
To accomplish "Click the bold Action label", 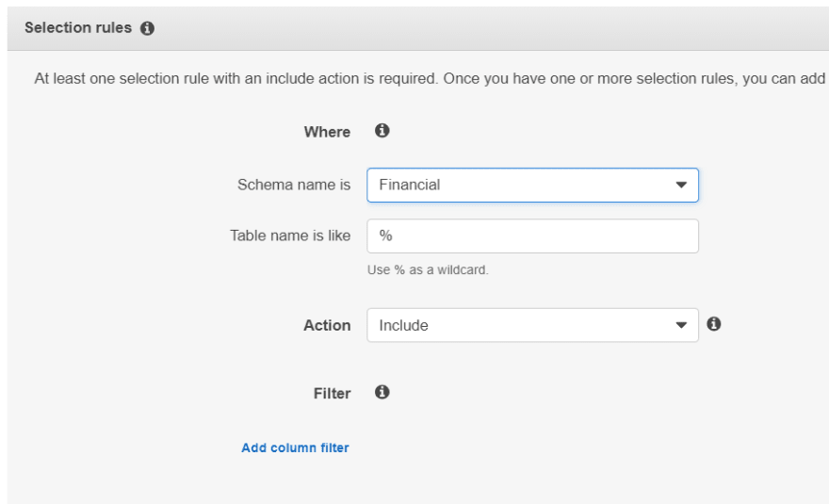I will [x=327, y=325].
